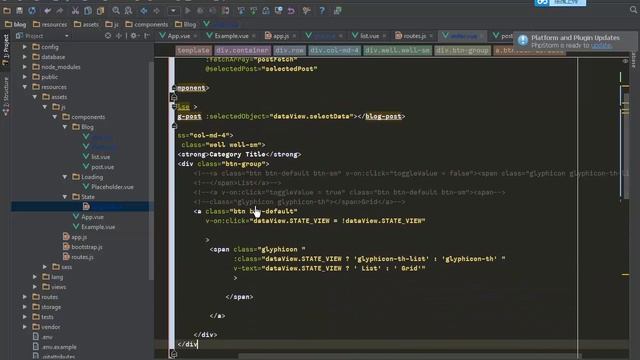
Task: Open the run configuration dropdown
Action: click(x=173, y=11)
